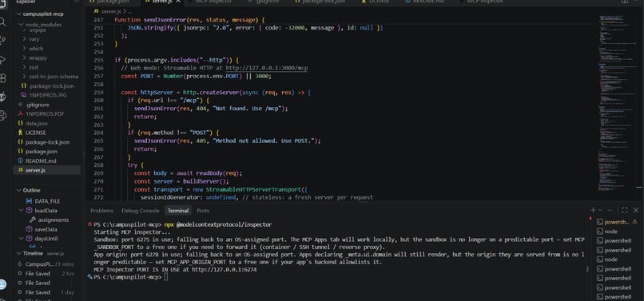Click the 1NPDPROS.PDF file icon
This screenshot has height=301, width=644.
pos(20,113)
